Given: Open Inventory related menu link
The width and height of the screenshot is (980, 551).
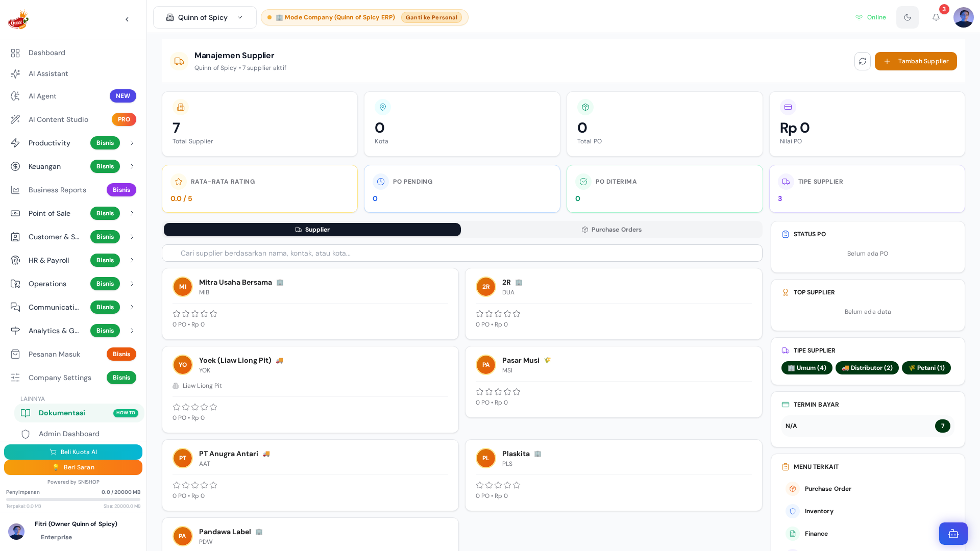Looking at the screenshot, I should tap(868, 511).
